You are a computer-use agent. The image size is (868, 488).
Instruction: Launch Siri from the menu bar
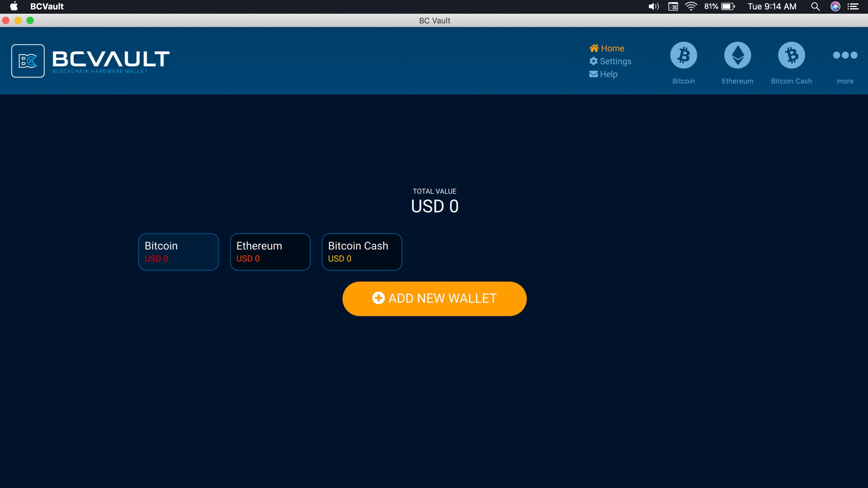click(x=835, y=7)
